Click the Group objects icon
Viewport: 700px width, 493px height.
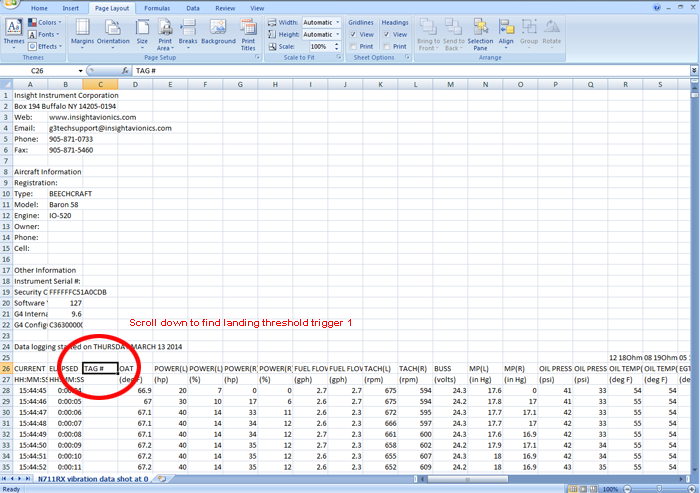[529, 27]
